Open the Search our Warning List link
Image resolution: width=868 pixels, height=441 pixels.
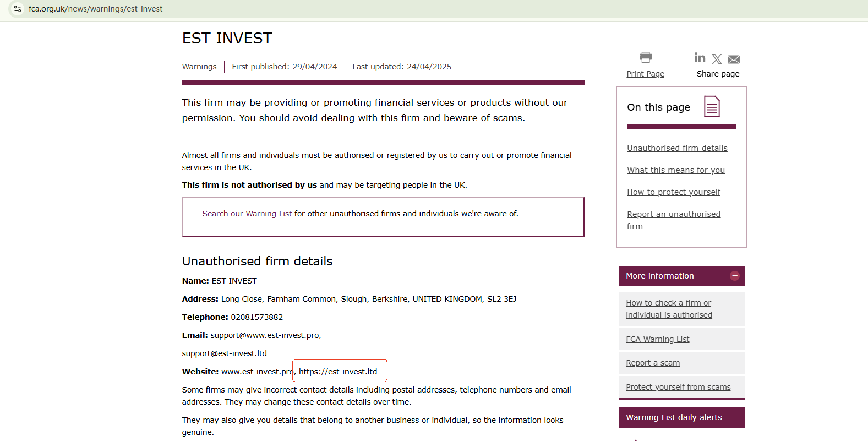(247, 214)
